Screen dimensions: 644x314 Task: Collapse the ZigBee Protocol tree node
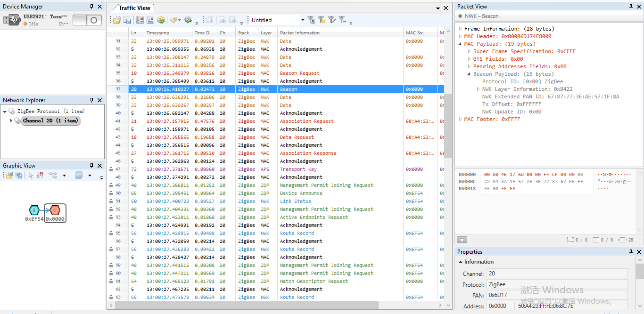point(5,112)
